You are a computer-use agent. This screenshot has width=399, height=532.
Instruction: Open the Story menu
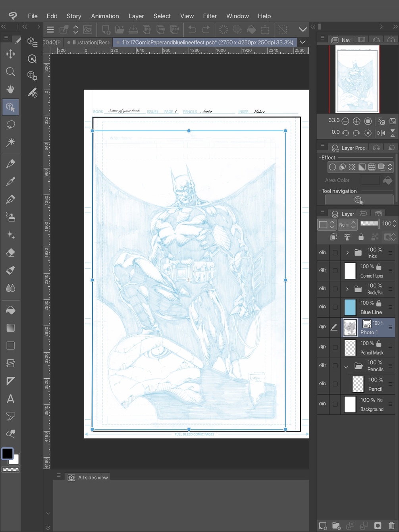click(x=74, y=16)
